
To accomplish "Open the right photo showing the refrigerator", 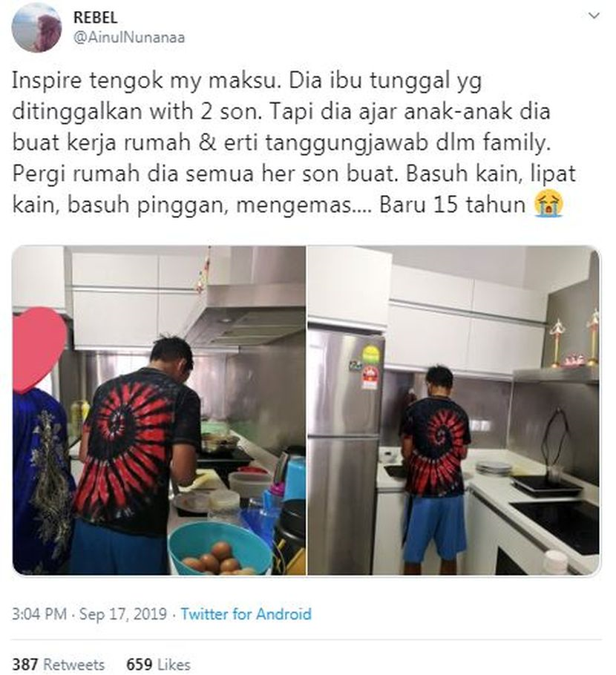I will [x=453, y=410].
